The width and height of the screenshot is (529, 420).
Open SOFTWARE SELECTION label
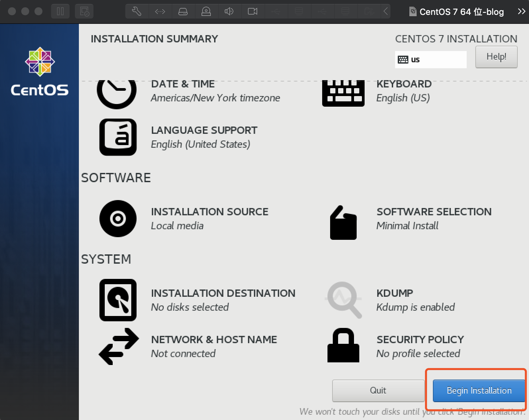point(434,212)
